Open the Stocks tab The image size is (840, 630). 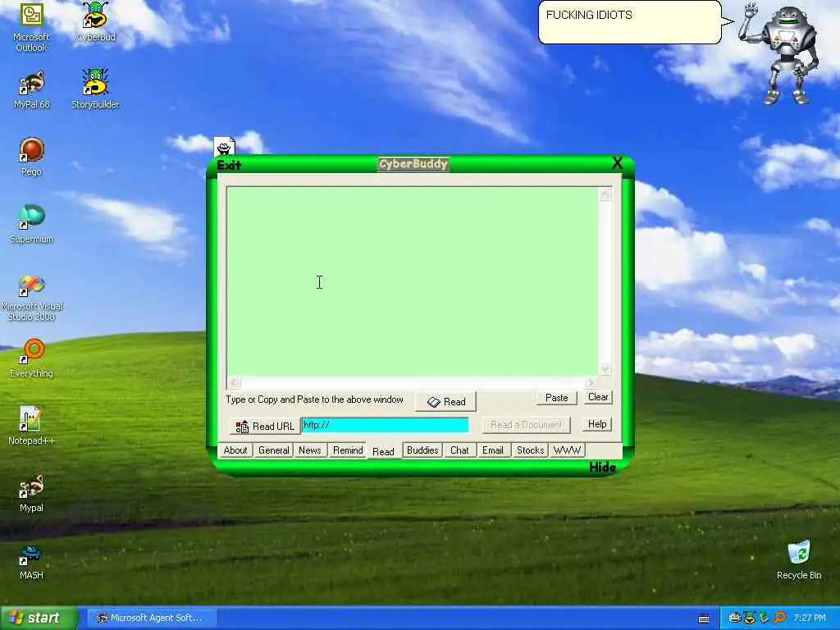(x=530, y=450)
